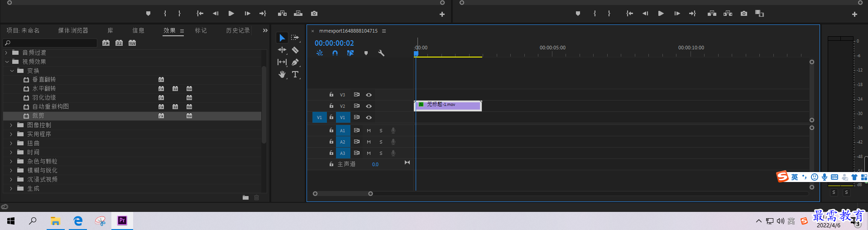Viewport: 868px width, 230px height.
Task: Click timeline playhead marker
Action: [x=416, y=53]
